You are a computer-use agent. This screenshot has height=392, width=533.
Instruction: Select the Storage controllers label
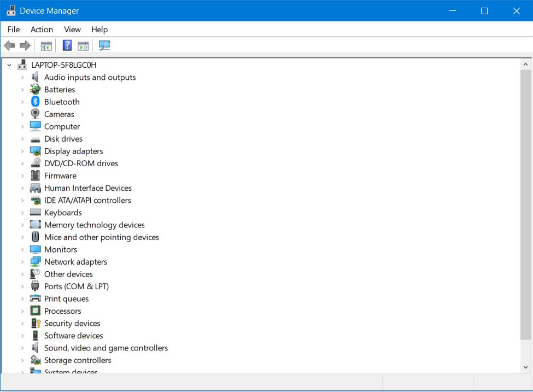[x=78, y=360]
